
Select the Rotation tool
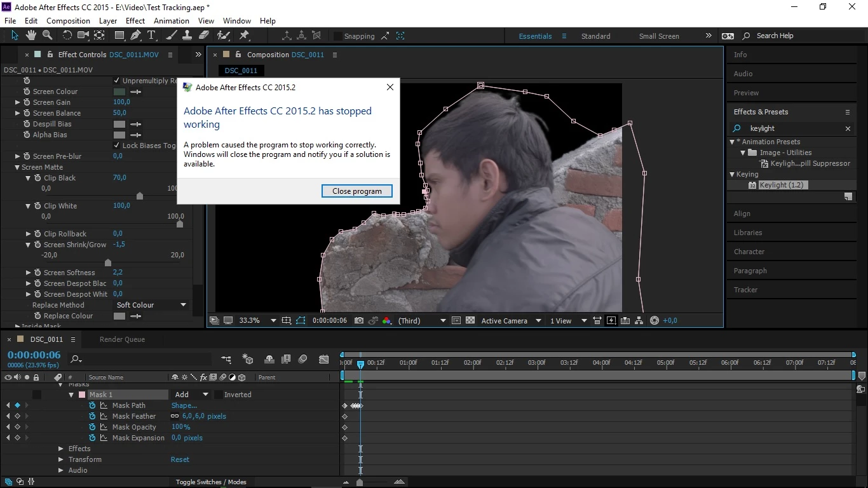pos(67,36)
